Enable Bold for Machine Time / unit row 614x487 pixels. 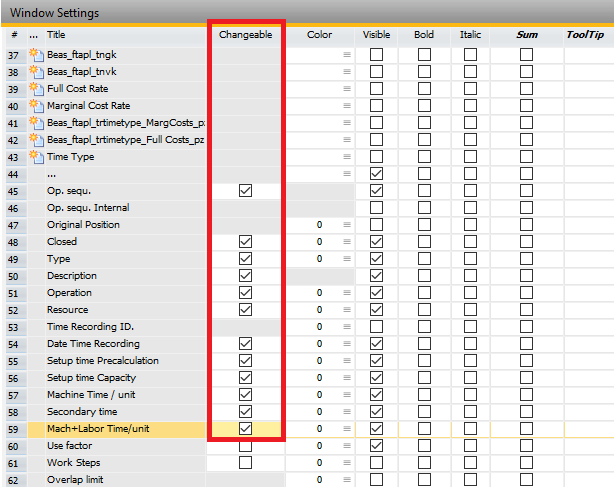pos(424,395)
